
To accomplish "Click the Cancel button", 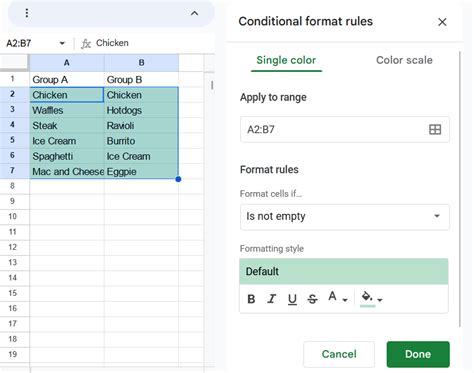I will coord(339,354).
